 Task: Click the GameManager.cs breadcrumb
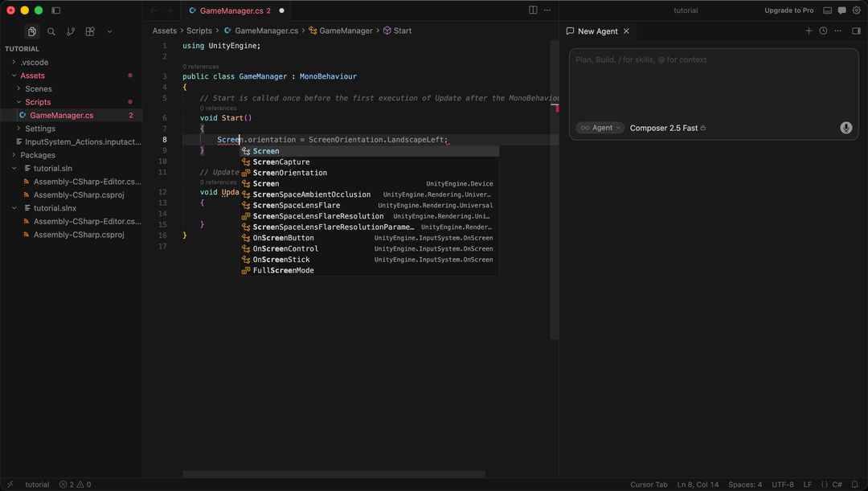click(260, 31)
